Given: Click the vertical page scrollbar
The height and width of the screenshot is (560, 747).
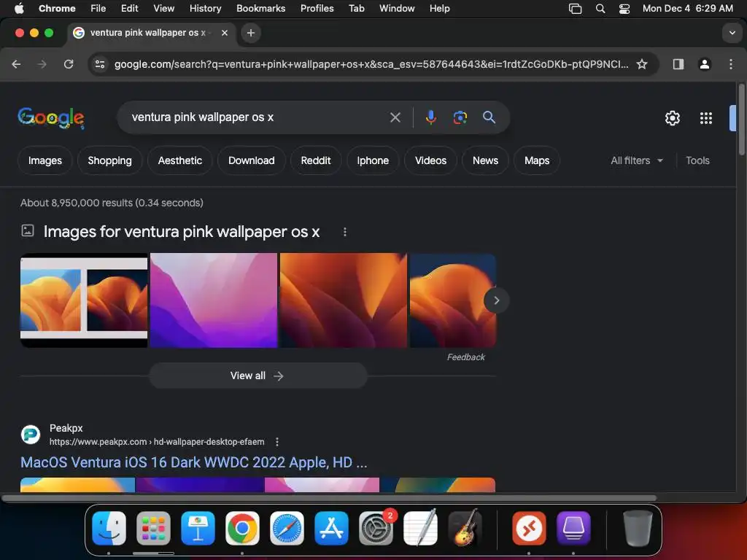Looking at the screenshot, I should coord(741,119).
